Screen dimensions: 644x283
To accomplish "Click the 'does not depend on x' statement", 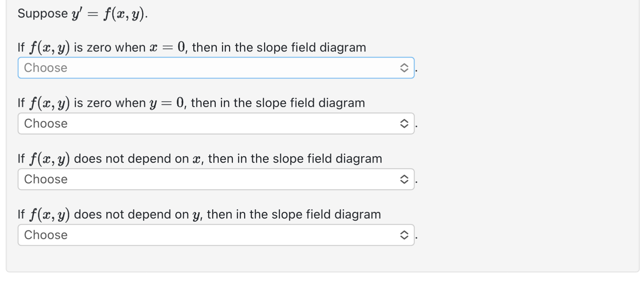I will [x=199, y=158].
